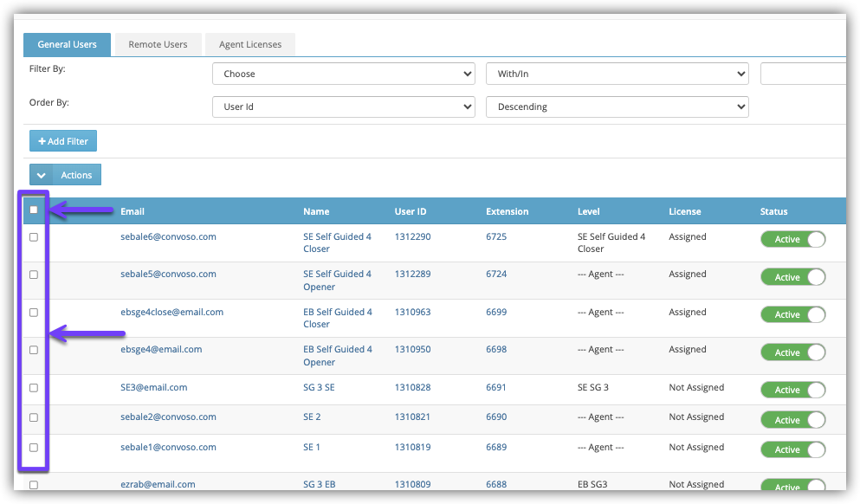
Task: Open the Actions menu button
Action: click(65, 175)
